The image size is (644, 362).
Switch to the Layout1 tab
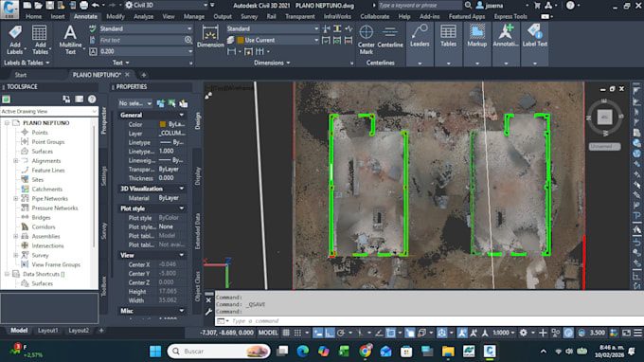[x=47, y=331]
